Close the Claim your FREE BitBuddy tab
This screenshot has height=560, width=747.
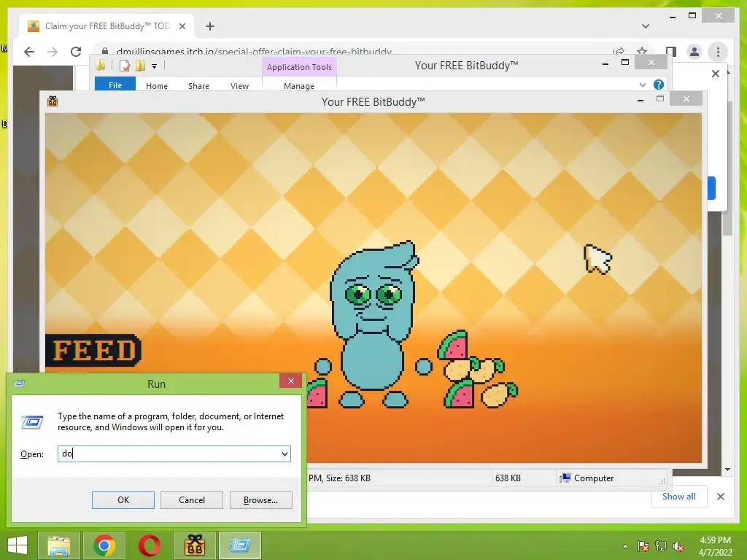point(182,26)
